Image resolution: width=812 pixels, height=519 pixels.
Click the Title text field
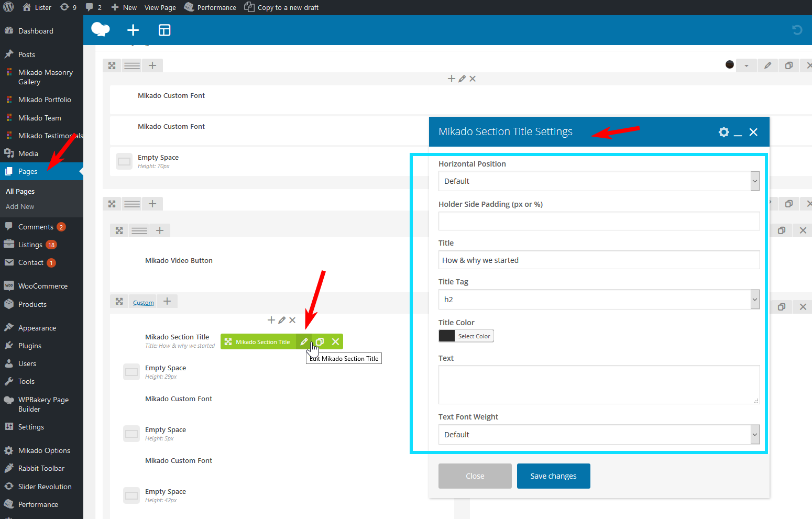599,260
